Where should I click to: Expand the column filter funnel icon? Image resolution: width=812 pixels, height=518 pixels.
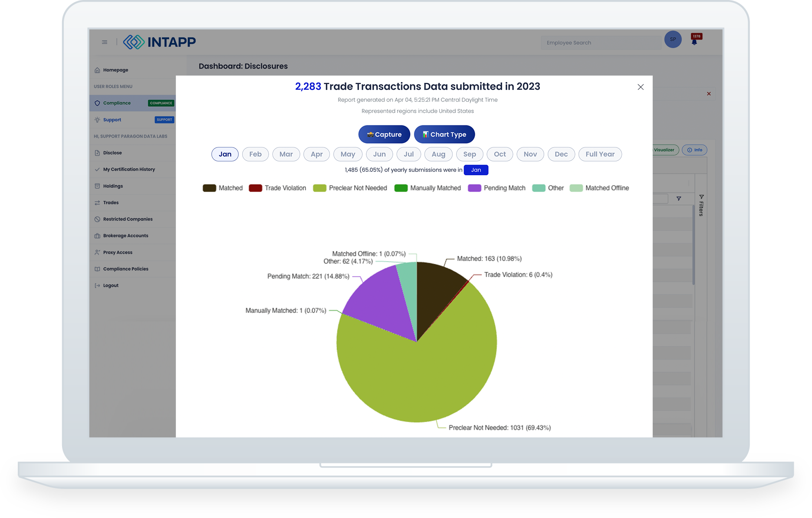coord(679,199)
